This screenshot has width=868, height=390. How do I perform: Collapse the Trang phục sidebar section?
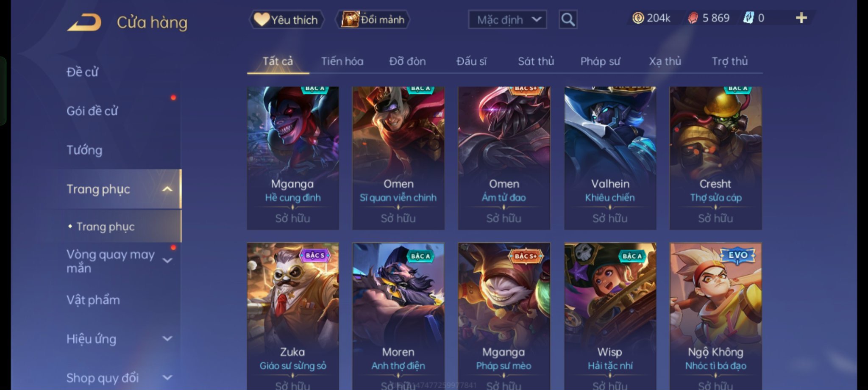(x=167, y=189)
